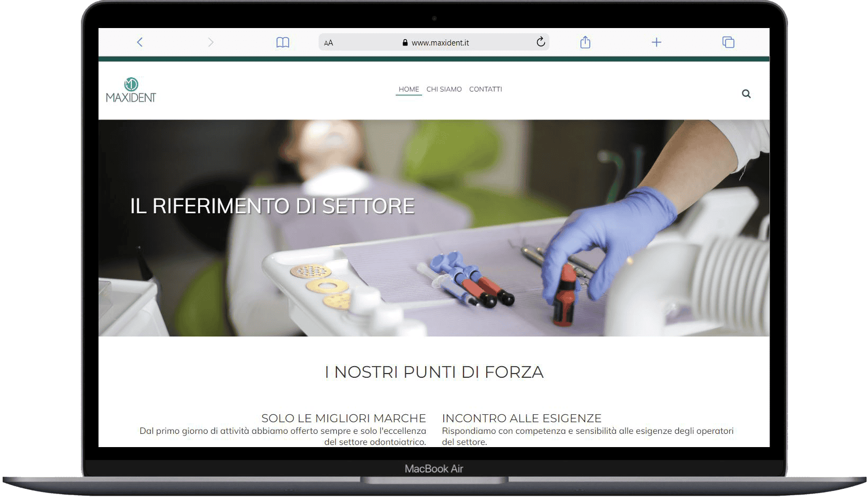Click the padlock icon in address bar
Screen dimensions: 868x500
(x=405, y=43)
